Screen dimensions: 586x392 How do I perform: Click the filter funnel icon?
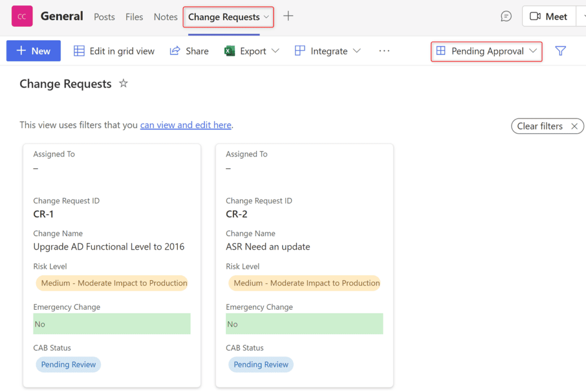561,50
